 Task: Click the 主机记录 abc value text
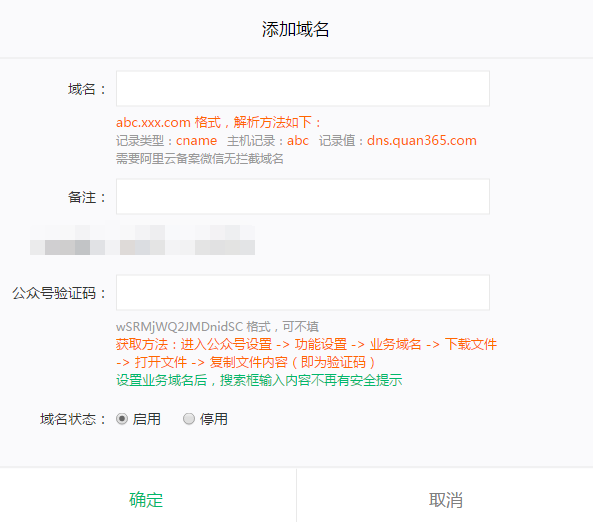tap(298, 140)
